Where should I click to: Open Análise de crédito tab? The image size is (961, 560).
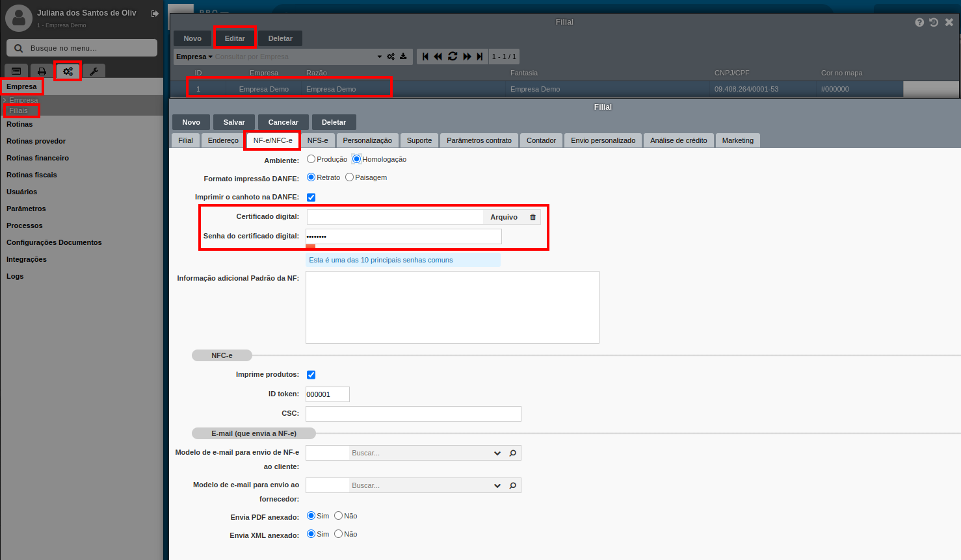tap(679, 140)
